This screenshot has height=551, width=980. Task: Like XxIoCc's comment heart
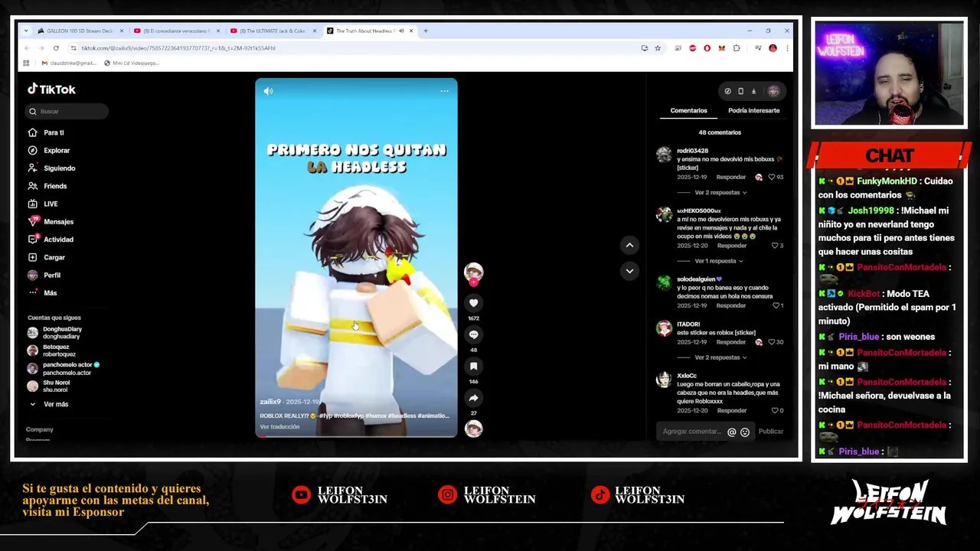coord(775,411)
